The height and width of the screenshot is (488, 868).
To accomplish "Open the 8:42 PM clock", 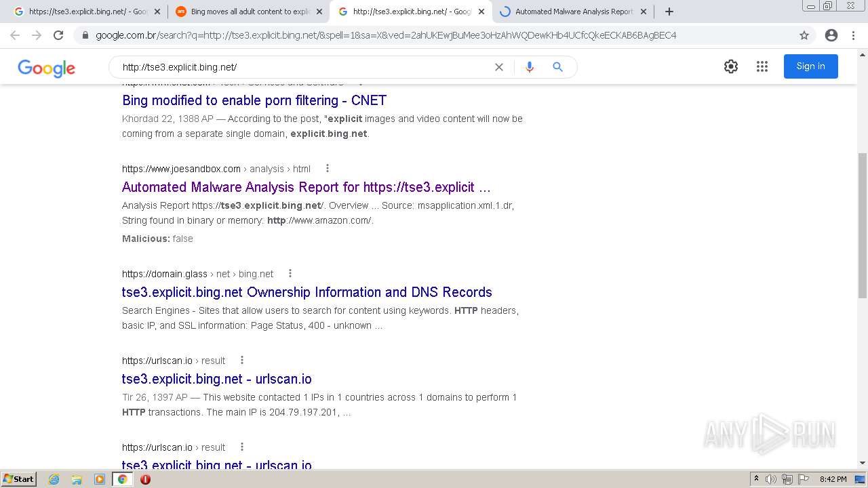I will tap(833, 479).
